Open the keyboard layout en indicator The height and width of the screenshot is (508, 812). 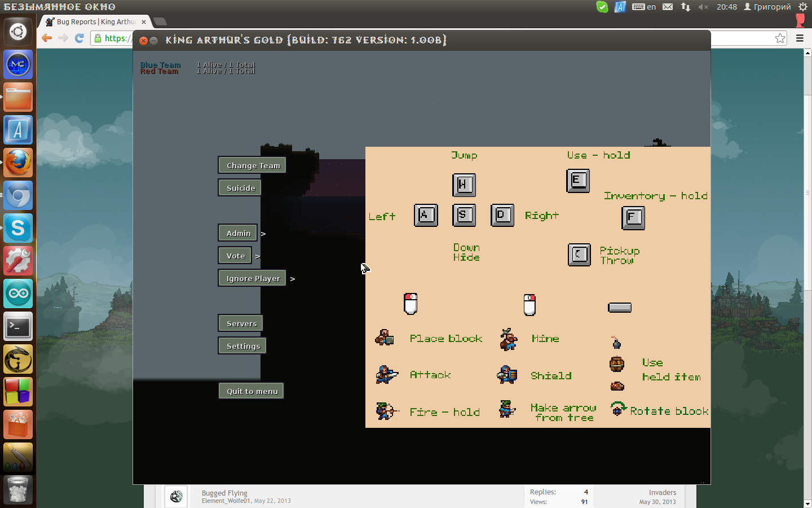point(644,7)
